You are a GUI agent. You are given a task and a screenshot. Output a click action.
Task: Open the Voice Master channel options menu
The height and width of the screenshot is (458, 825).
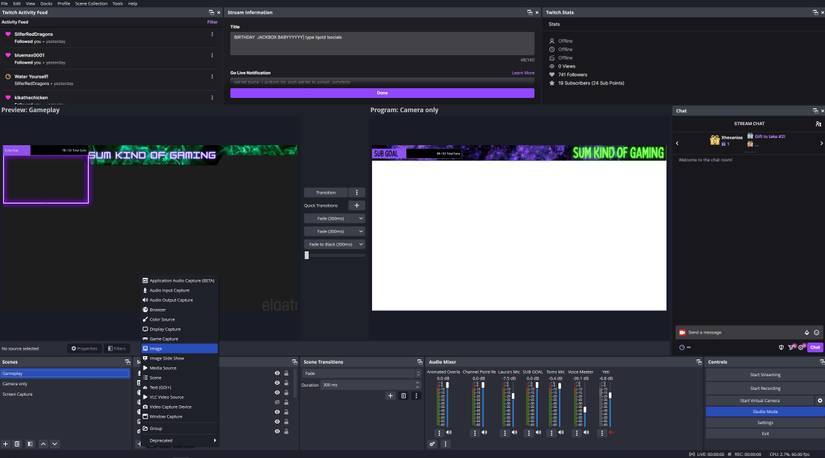click(576, 433)
